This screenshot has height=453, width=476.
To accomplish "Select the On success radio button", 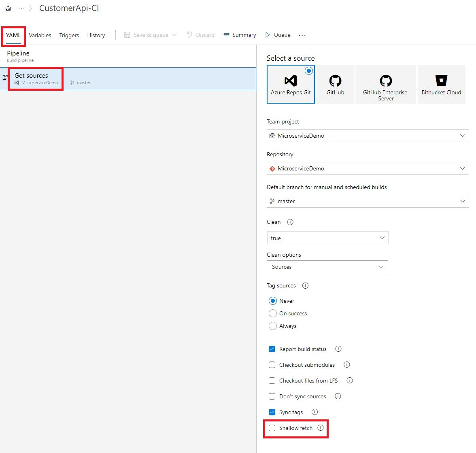I will (272, 313).
